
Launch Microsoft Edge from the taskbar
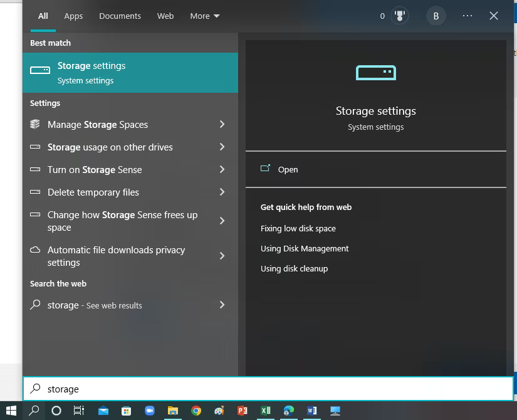click(x=288, y=411)
